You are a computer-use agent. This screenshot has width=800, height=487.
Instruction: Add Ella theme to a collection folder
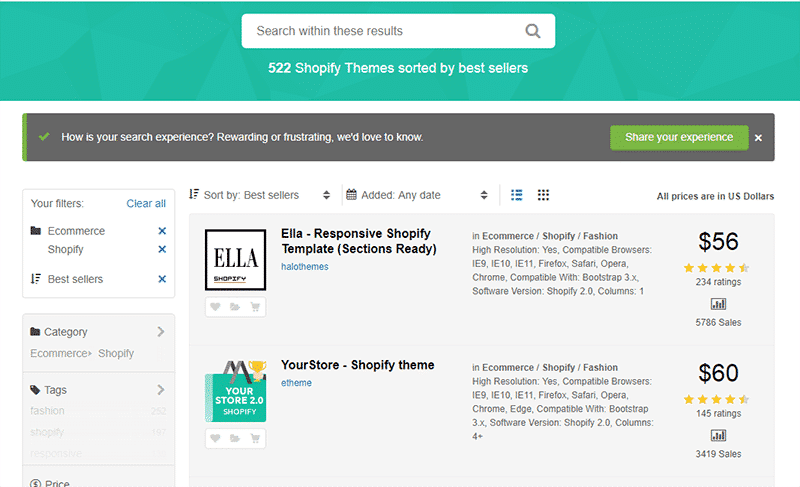coord(235,307)
